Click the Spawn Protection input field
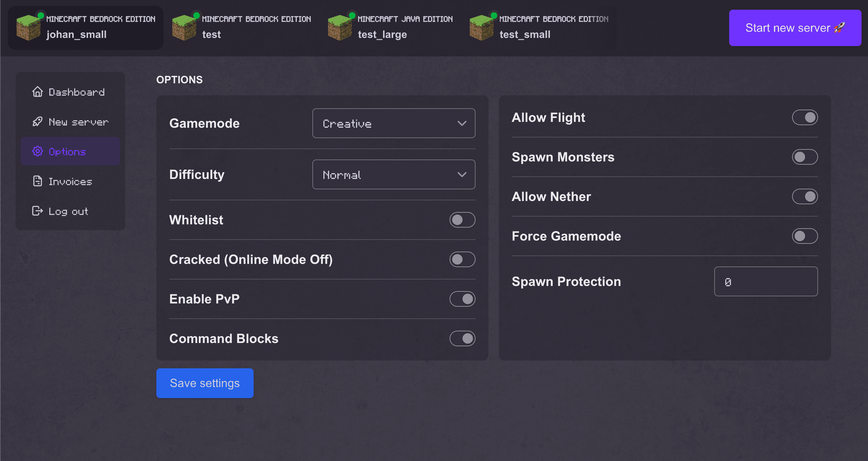Image resolution: width=868 pixels, height=461 pixels. 766,281
